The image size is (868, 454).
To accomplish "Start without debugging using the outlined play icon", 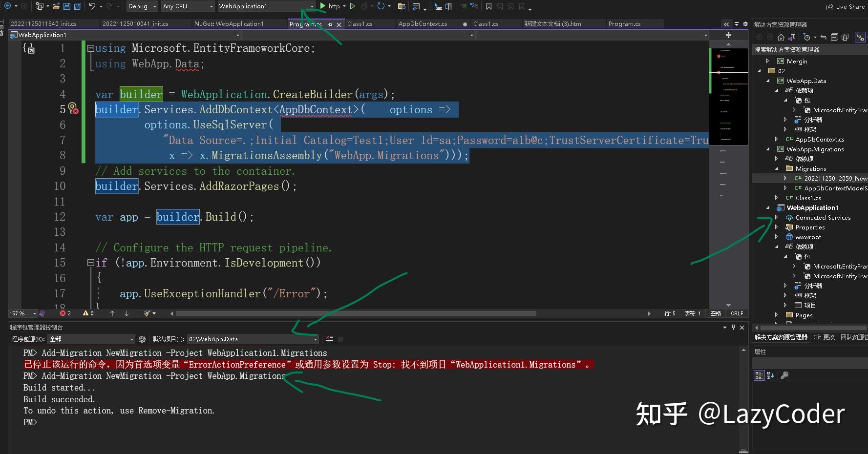I will point(353,6).
